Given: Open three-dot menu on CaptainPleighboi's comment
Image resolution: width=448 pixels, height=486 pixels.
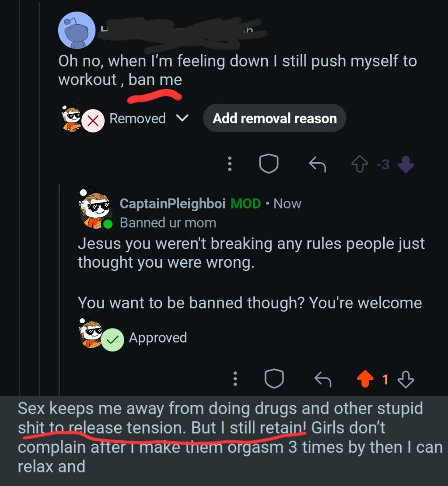Looking at the screenshot, I should 235,379.
